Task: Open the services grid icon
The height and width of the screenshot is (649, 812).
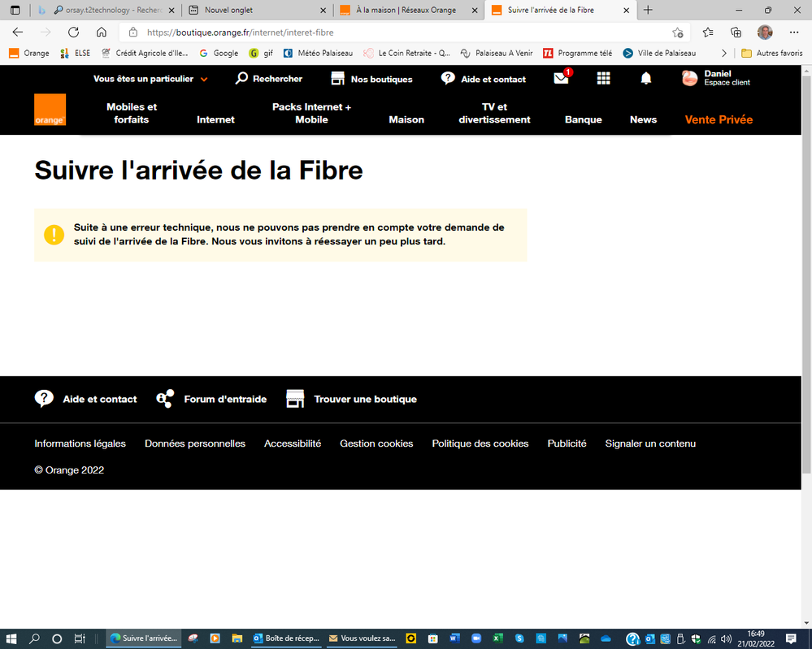Action: pyautogui.click(x=603, y=78)
